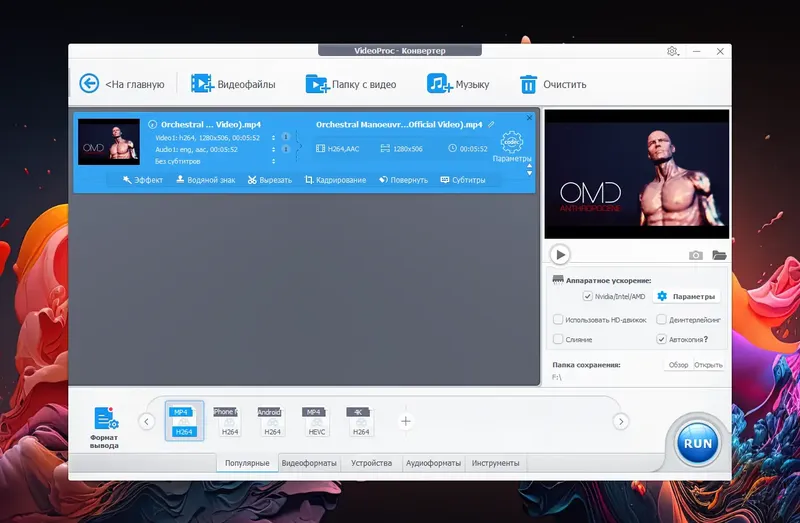
Task: Clear the list with Очистить trash icon
Action: pos(528,84)
